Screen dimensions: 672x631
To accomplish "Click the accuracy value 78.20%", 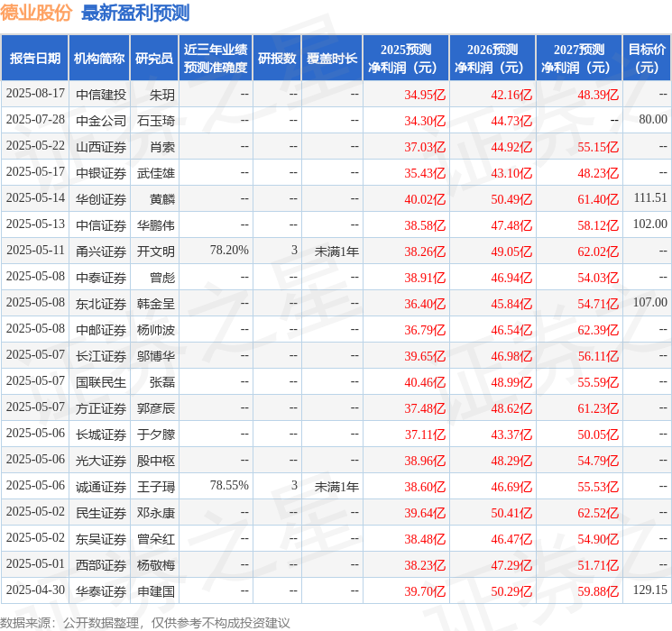I will (229, 251).
